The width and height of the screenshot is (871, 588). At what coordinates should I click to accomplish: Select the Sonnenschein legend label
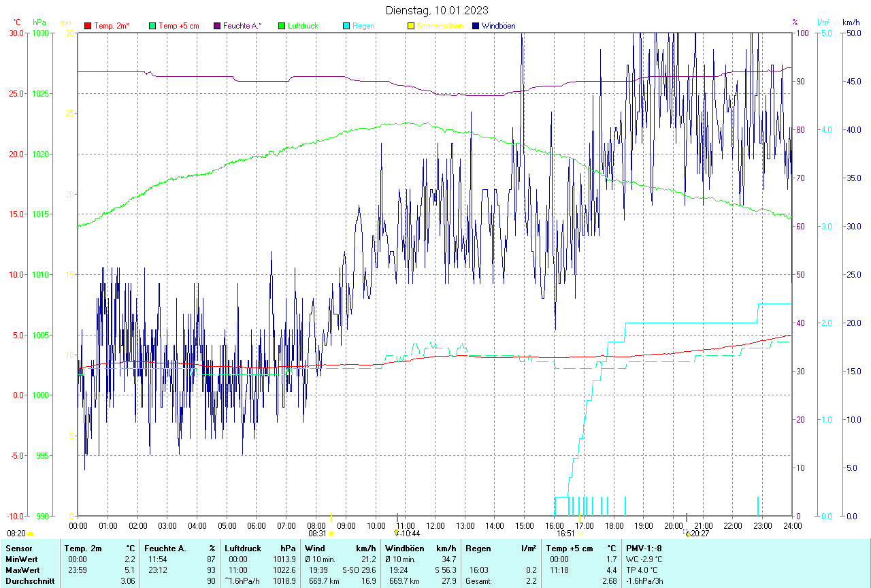441,26
